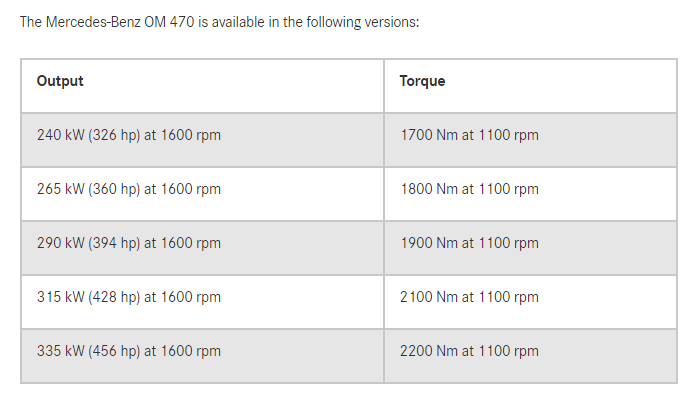Select the 265 kW (360 hp) output cell
Viewport: 693px width, 403px height.
128,189
